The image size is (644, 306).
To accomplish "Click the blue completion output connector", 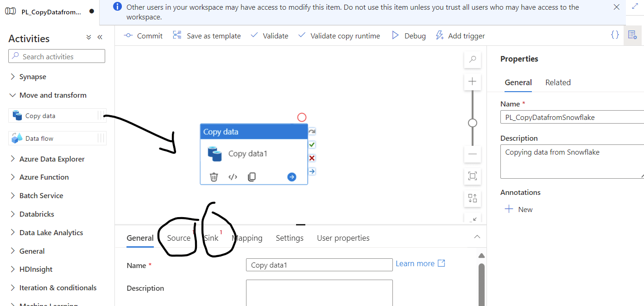I will pyautogui.click(x=312, y=171).
